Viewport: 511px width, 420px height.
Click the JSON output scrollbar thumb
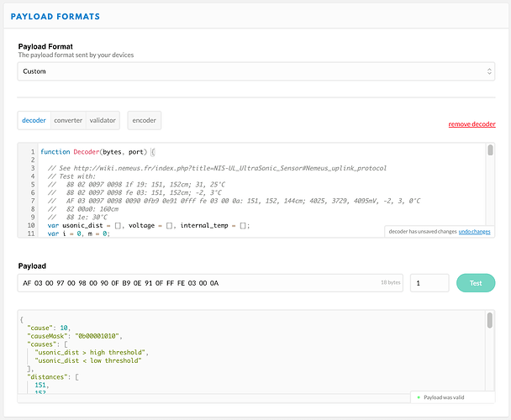click(x=490, y=320)
